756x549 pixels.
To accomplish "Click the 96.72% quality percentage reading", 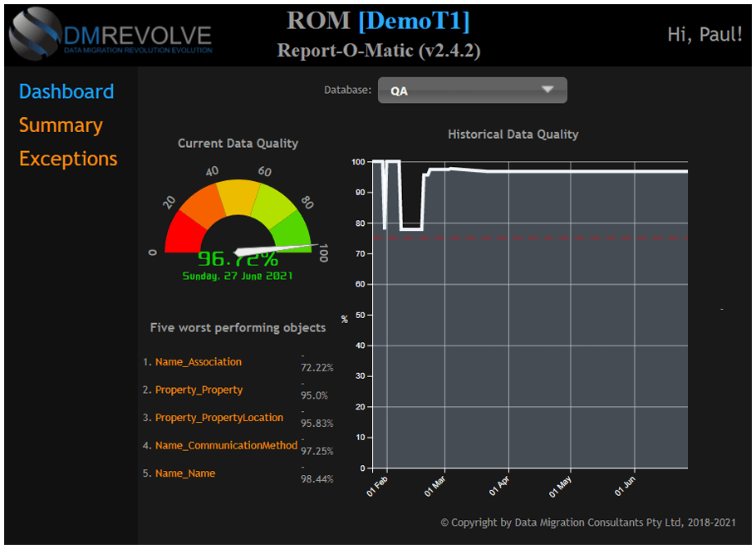I will [238, 259].
